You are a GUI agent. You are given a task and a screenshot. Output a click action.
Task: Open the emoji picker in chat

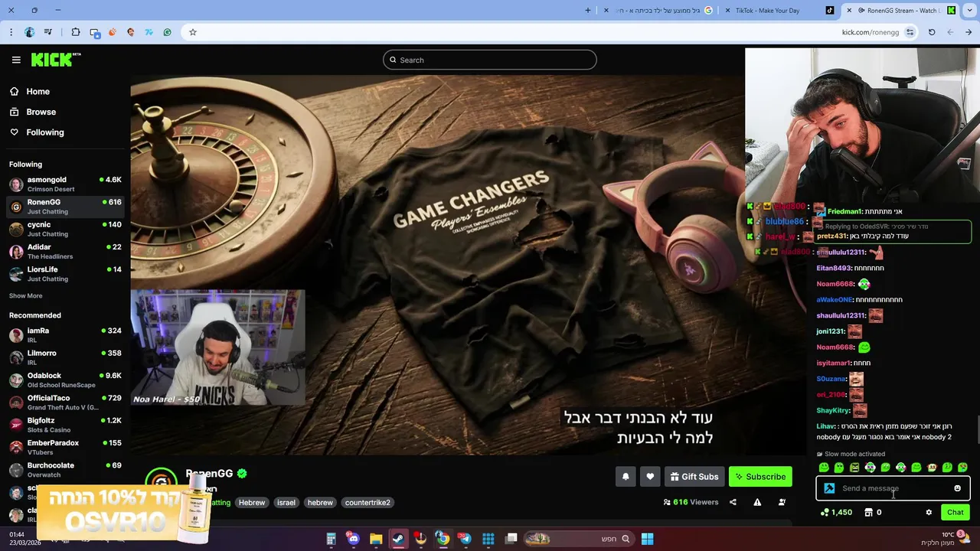(x=957, y=488)
